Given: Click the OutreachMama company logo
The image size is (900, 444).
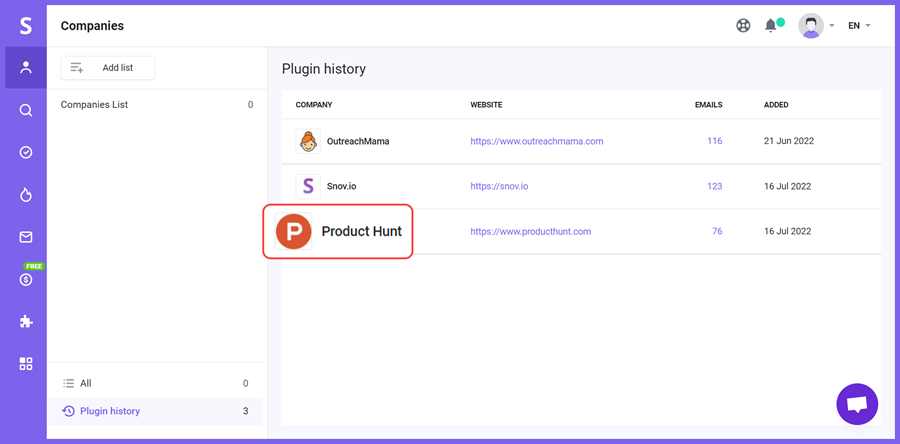Looking at the screenshot, I should tap(308, 141).
